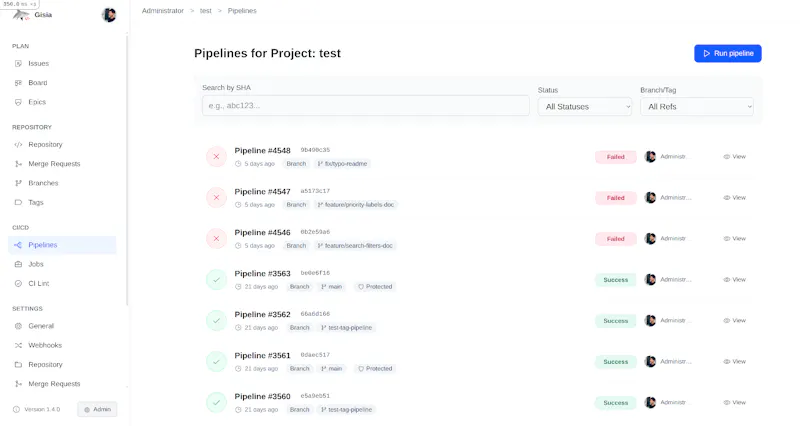Click the success icon for Pipeline #3560
800x426 pixels.
coord(216,403)
